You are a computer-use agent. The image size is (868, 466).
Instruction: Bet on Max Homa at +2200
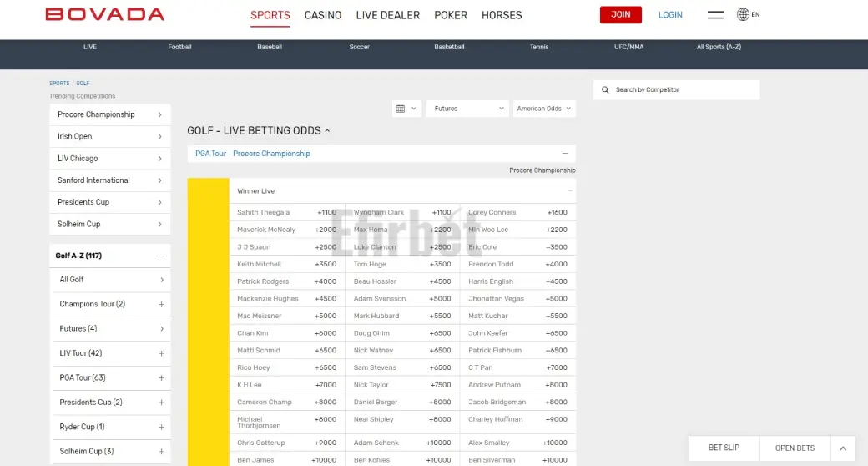point(402,230)
